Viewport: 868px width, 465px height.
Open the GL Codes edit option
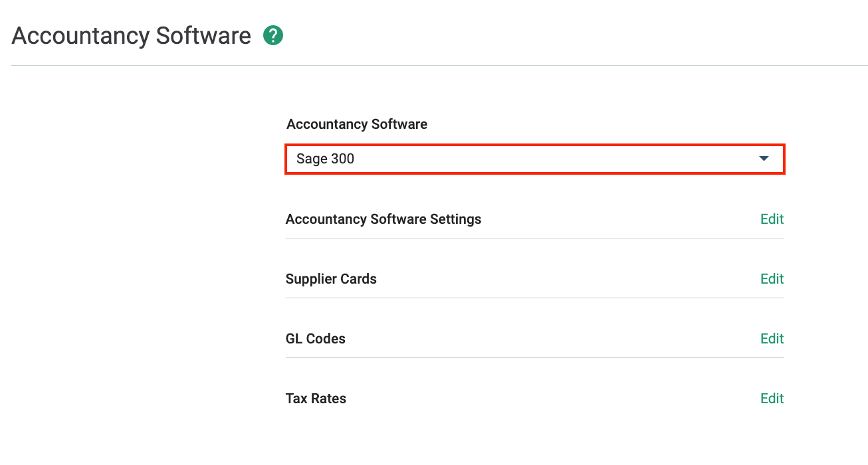pos(772,338)
